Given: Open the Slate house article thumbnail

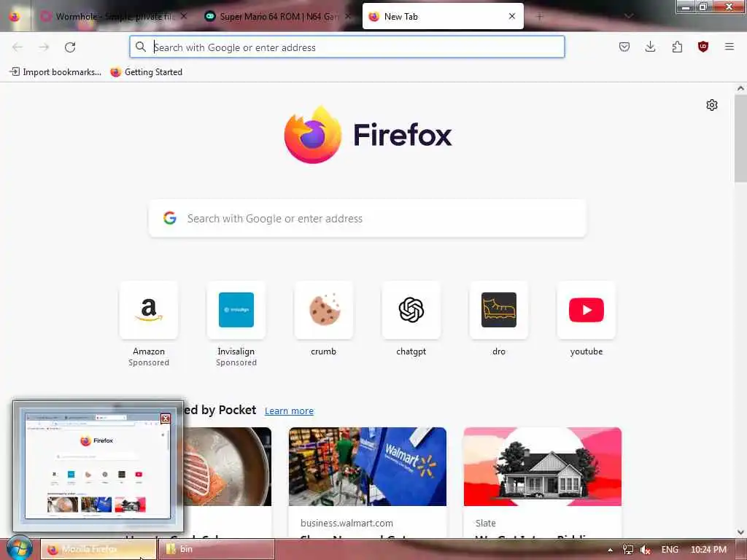Looking at the screenshot, I should [543, 467].
